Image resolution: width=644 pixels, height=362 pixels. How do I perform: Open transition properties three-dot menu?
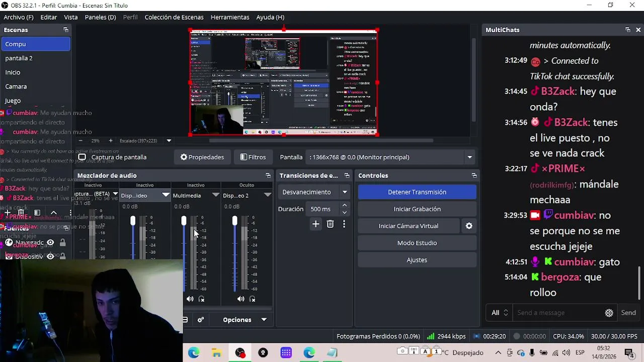tap(344, 224)
